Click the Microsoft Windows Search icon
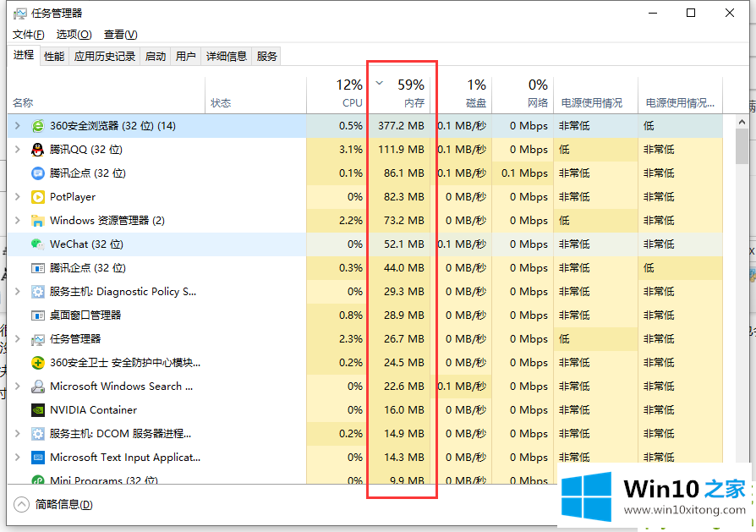 tap(37, 387)
